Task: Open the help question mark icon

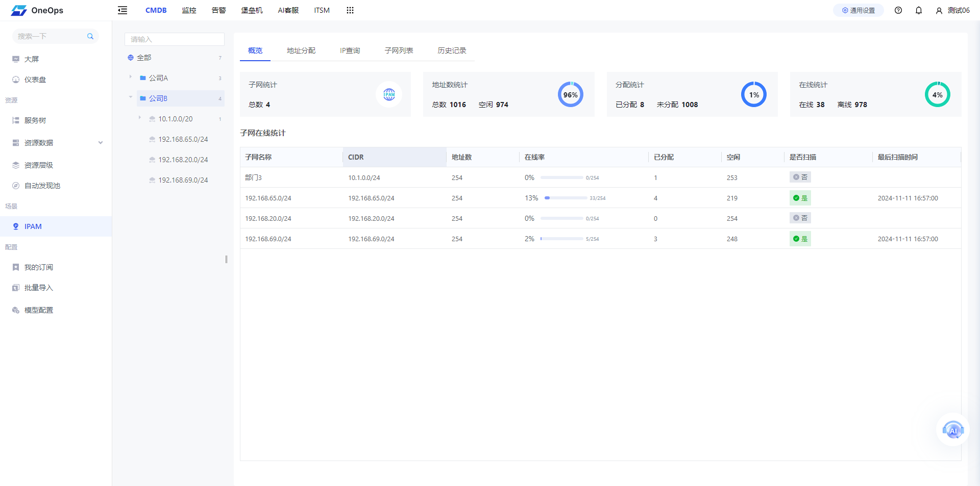Action: (x=898, y=10)
